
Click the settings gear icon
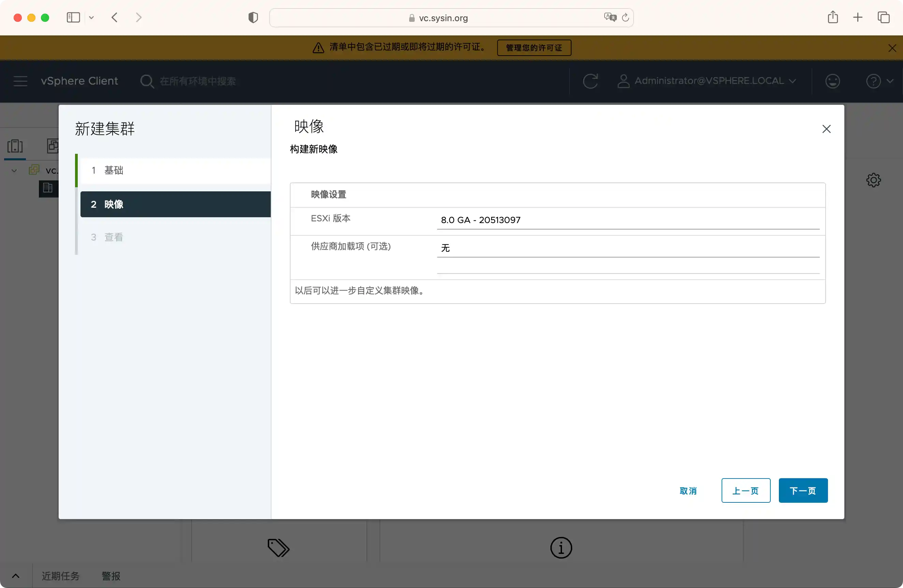coord(873,180)
